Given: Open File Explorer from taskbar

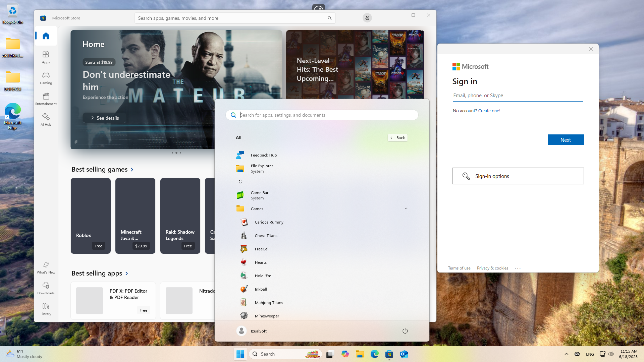Looking at the screenshot, I should [x=360, y=354].
